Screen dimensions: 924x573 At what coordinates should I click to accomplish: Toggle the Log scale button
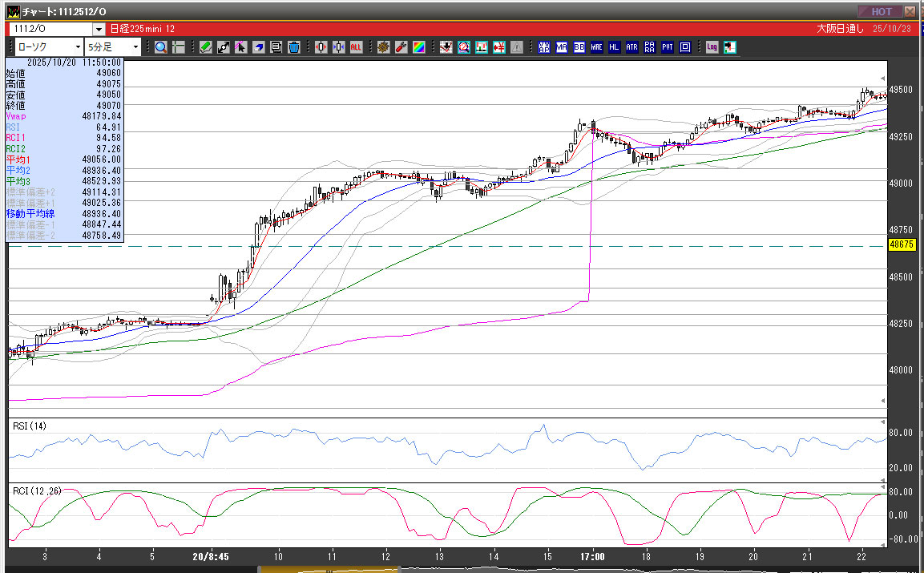pyautogui.click(x=712, y=47)
